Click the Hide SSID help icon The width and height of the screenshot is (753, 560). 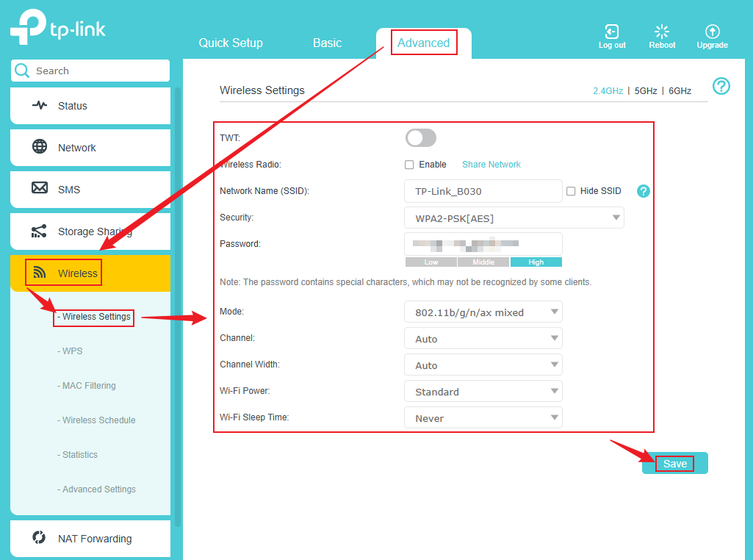pyautogui.click(x=644, y=191)
